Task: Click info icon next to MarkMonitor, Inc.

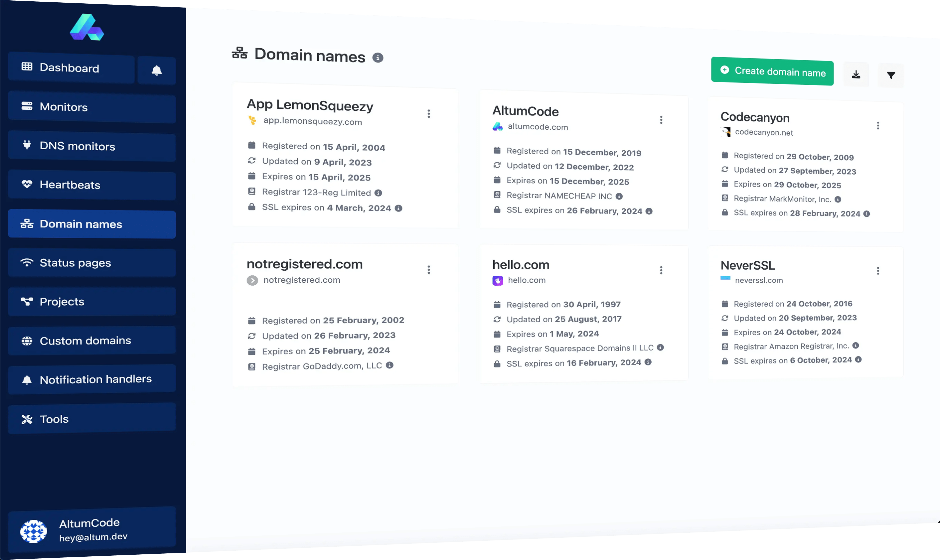Action: click(x=838, y=199)
